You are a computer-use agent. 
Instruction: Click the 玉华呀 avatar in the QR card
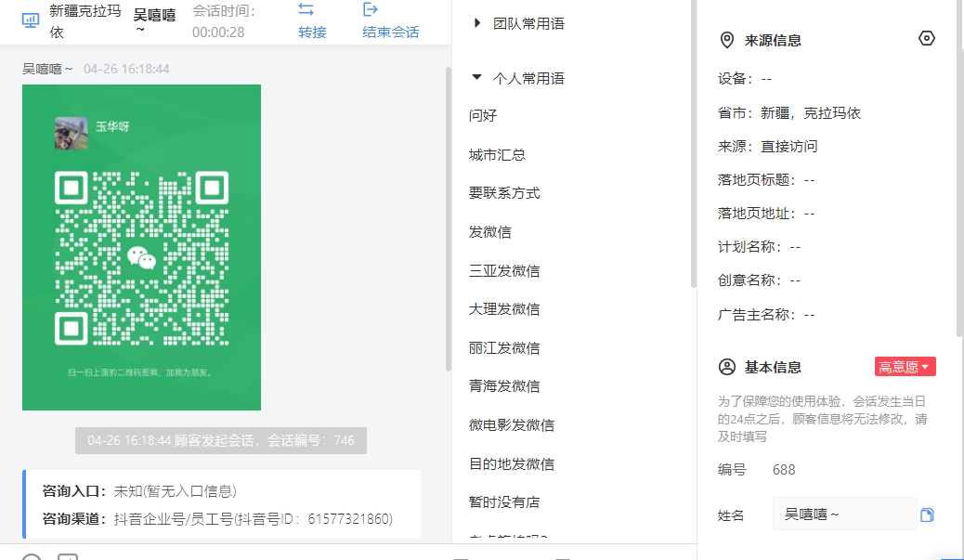pyautogui.click(x=71, y=133)
